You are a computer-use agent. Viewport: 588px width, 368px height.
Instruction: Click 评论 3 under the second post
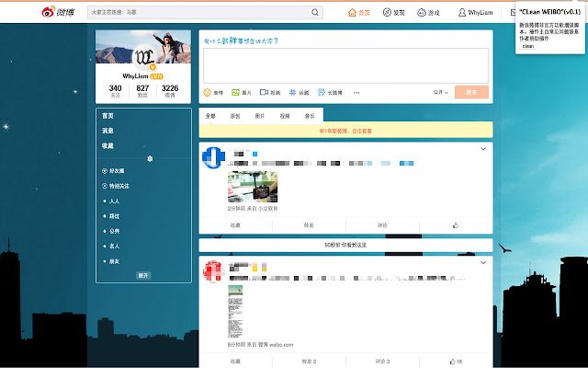pos(382,362)
